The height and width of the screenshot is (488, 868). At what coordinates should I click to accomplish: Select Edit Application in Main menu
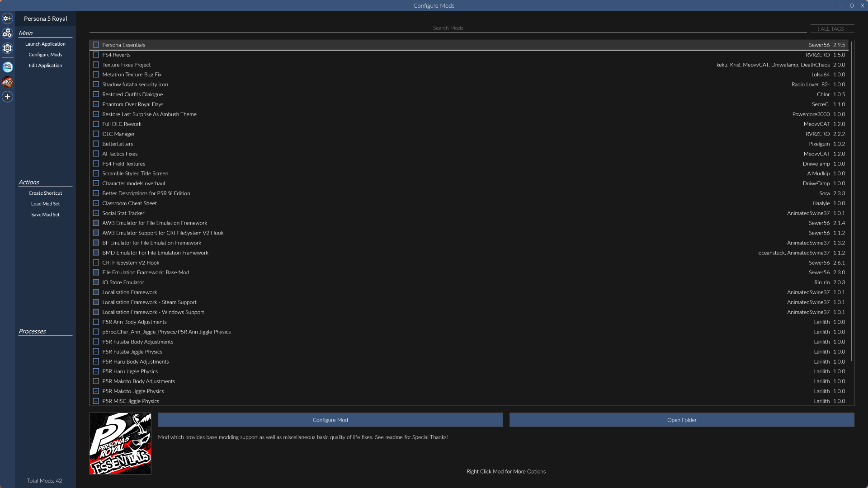click(45, 66)
